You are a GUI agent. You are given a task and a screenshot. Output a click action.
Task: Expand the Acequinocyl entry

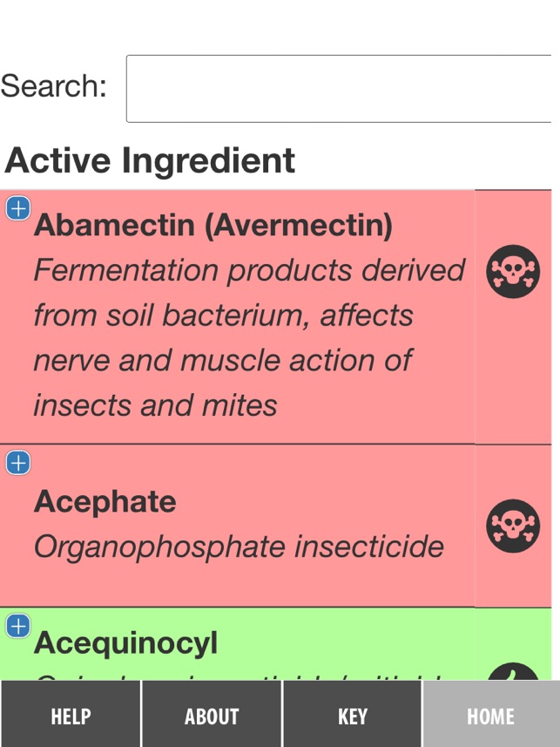(x=17, y=624)
